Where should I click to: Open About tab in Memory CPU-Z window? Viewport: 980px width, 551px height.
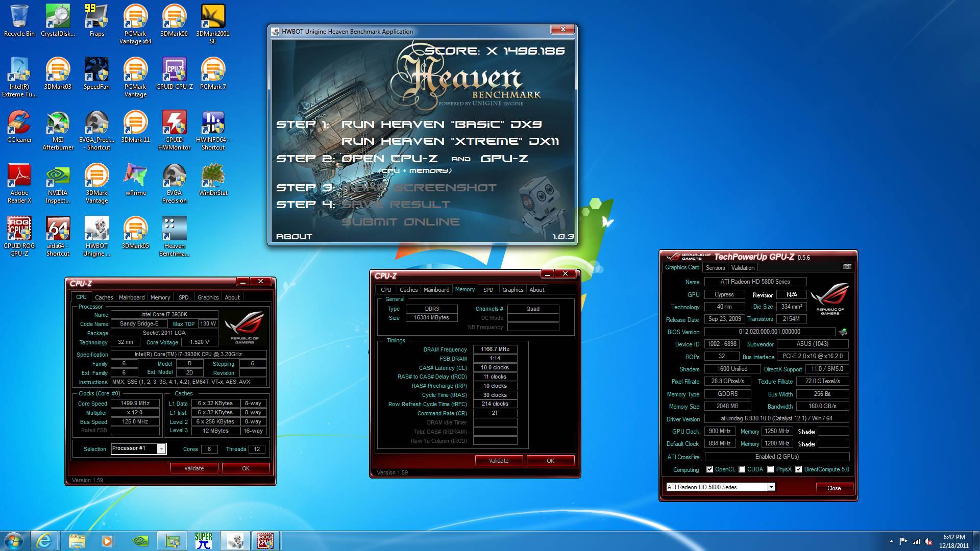[x=536, y=290]
